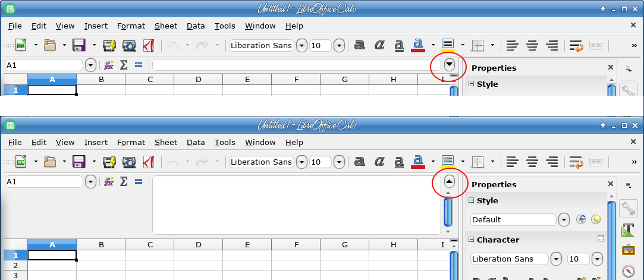The height and width of the screenshot is (280, 644).
Task: Create new spreadsheet in top window toolbar
Action: click(21, 45)
